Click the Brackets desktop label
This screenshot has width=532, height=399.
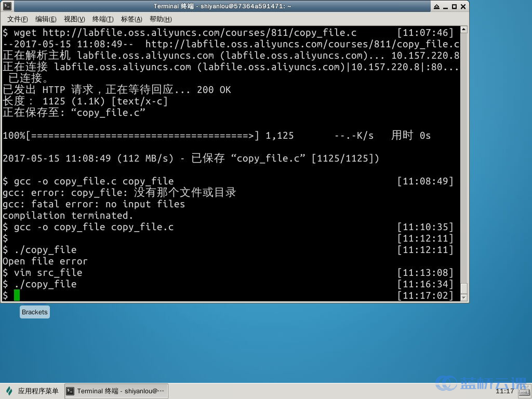coord(35,312)
